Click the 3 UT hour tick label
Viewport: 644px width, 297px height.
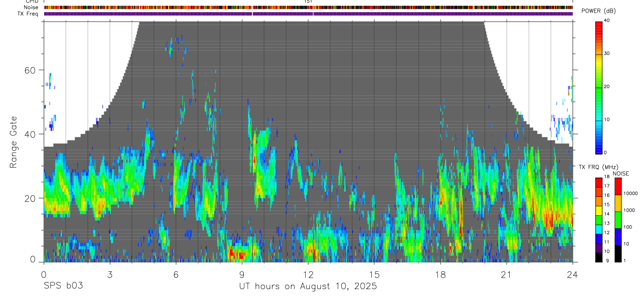[x=110, y=274]
